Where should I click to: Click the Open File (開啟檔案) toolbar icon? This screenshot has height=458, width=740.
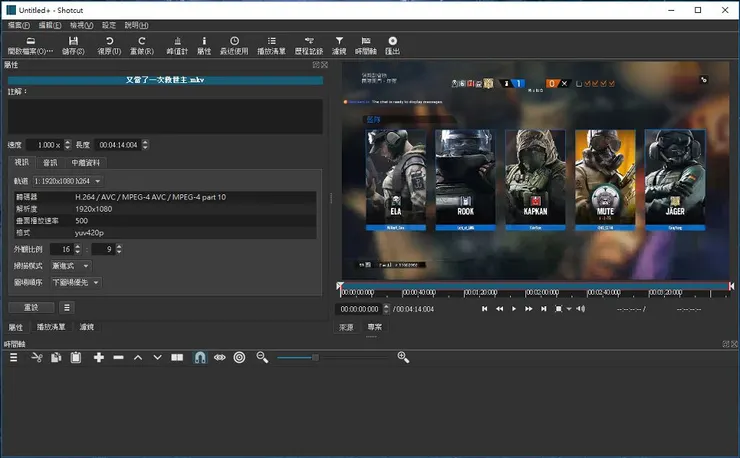(x=29, y=41)
